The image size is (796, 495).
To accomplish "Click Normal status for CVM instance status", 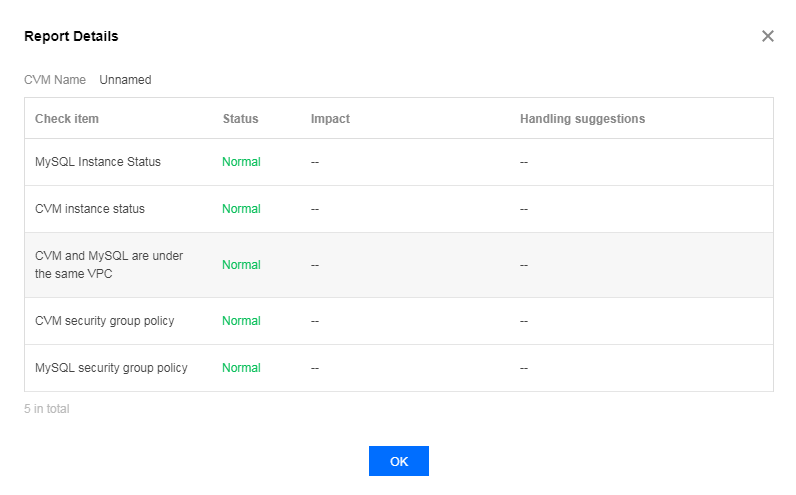I will coord(241,209).
